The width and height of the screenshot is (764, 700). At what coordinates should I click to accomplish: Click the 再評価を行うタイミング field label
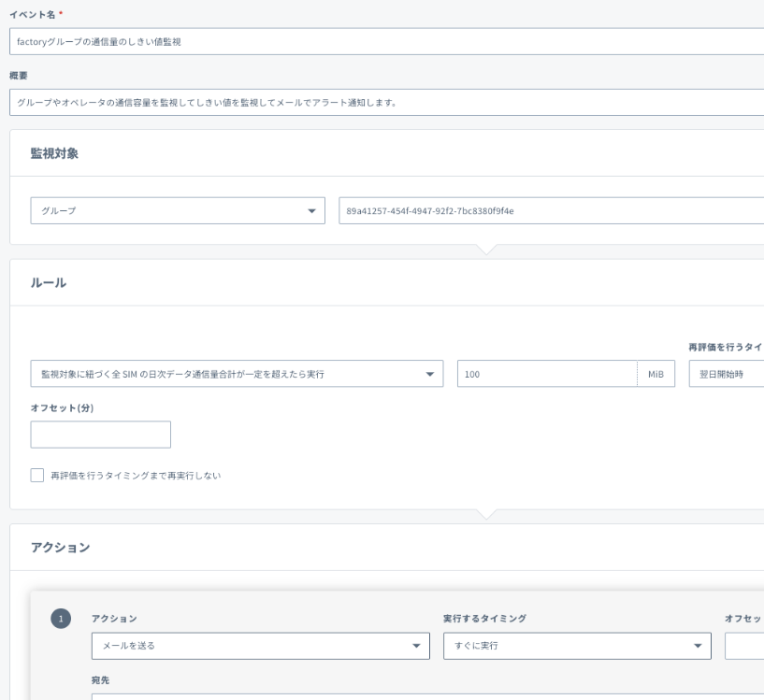point(726,347)
